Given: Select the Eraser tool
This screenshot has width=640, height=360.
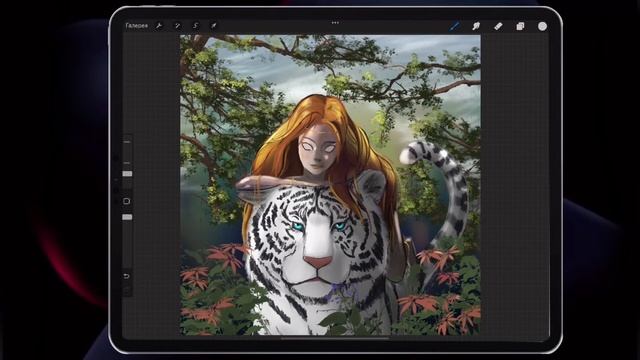Looking at the screenshot, I should click(498, 27).
